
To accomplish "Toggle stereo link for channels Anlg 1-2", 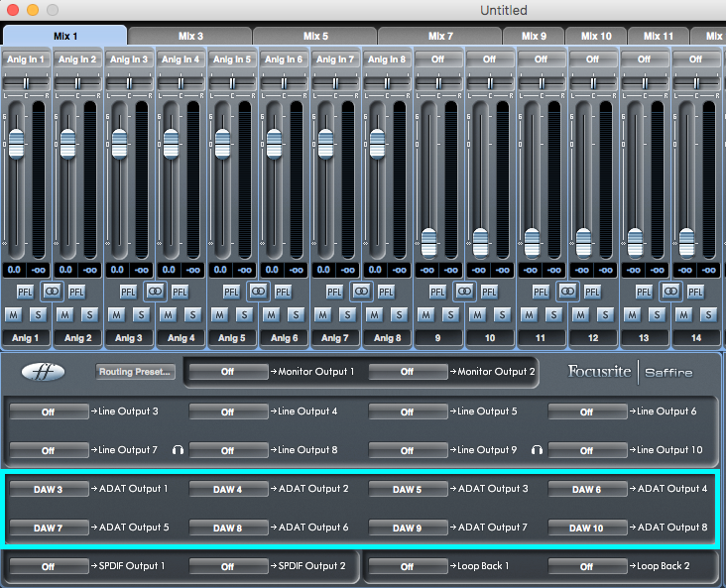I will click(52, 292).
